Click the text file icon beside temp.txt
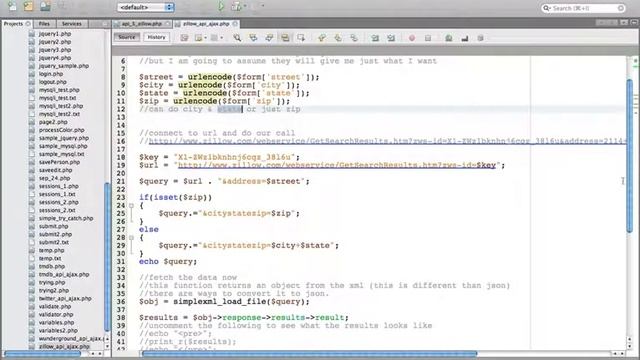This screenshot has width=640, height=360. click(32, 258)
